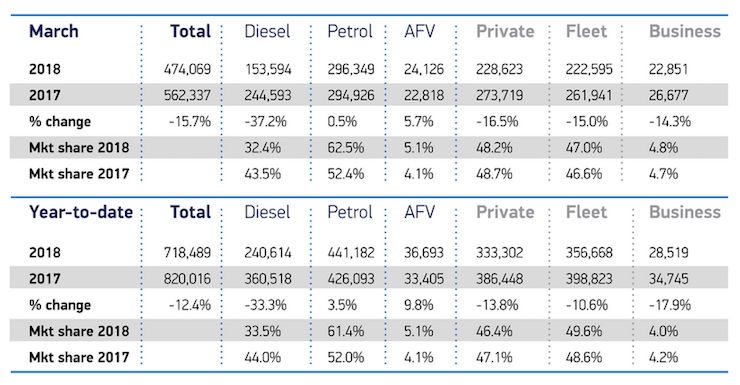Select the Mkt share 2017 label in March table

[79, 174]
